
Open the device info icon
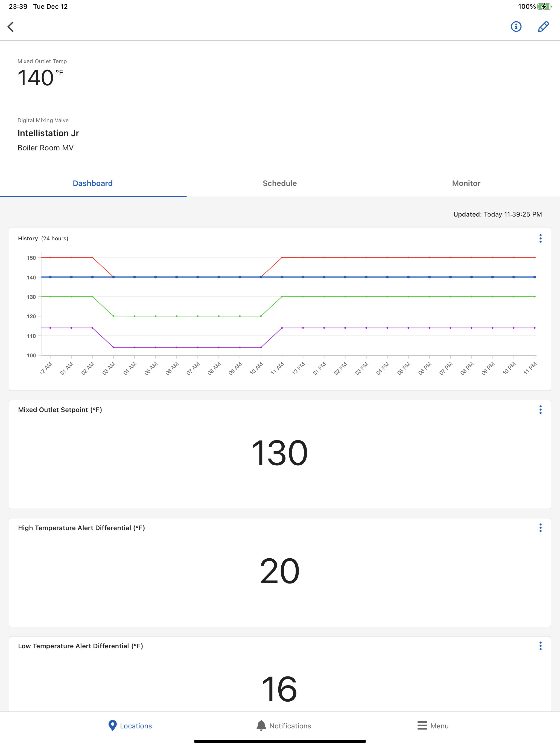[x=516, y=27]
